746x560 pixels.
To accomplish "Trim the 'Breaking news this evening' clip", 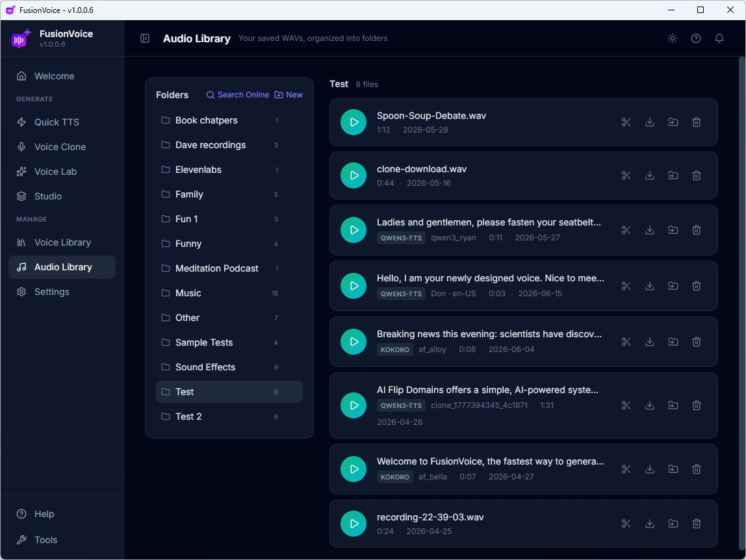I will point(626,342).
